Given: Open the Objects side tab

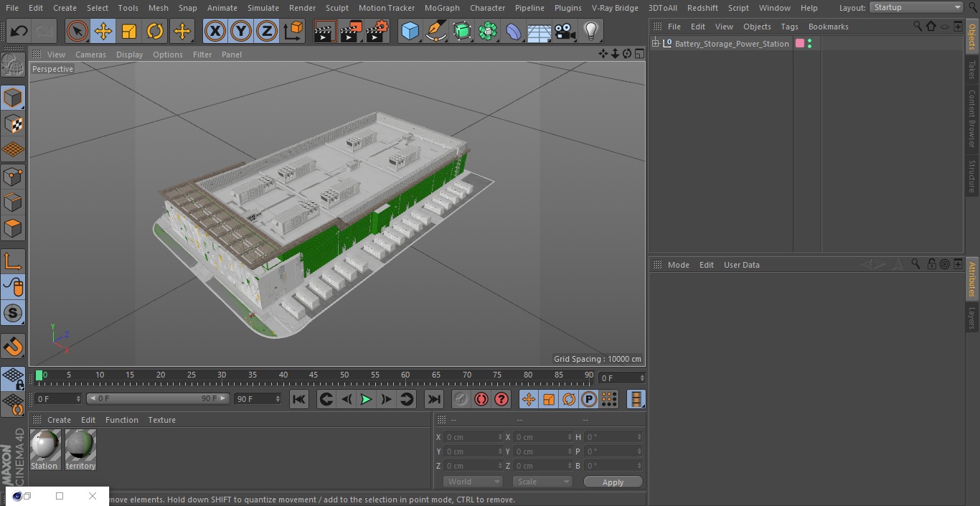Looking at the screenshot, I should [972, 36].
